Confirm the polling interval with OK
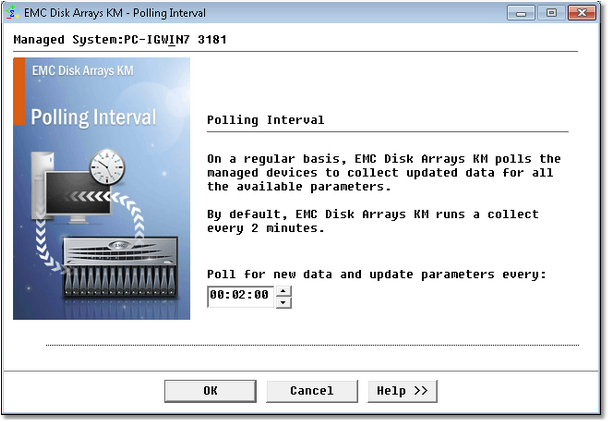This screenshot has width=608, height=422. tap(210, 391)
